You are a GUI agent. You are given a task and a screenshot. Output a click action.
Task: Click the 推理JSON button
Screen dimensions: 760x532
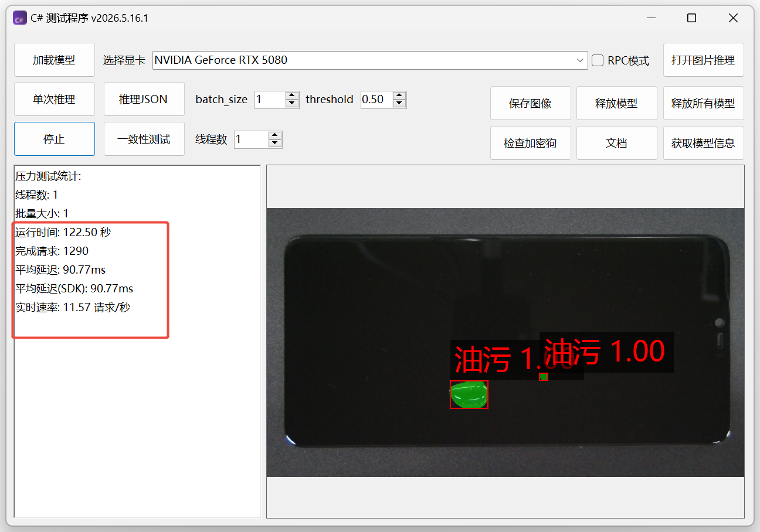coord(144,99)
